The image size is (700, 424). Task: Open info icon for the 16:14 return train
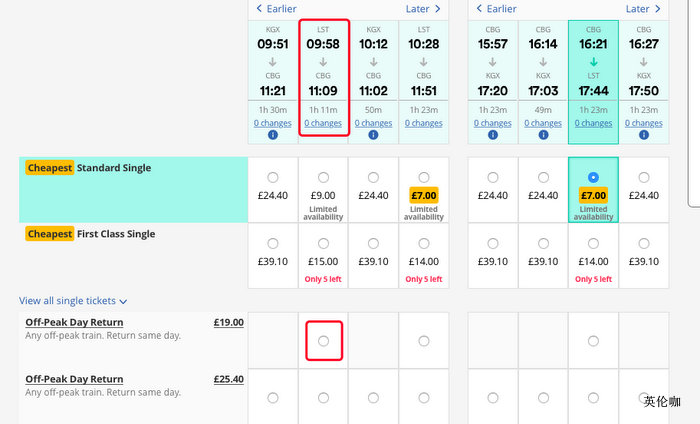(543, 135)
